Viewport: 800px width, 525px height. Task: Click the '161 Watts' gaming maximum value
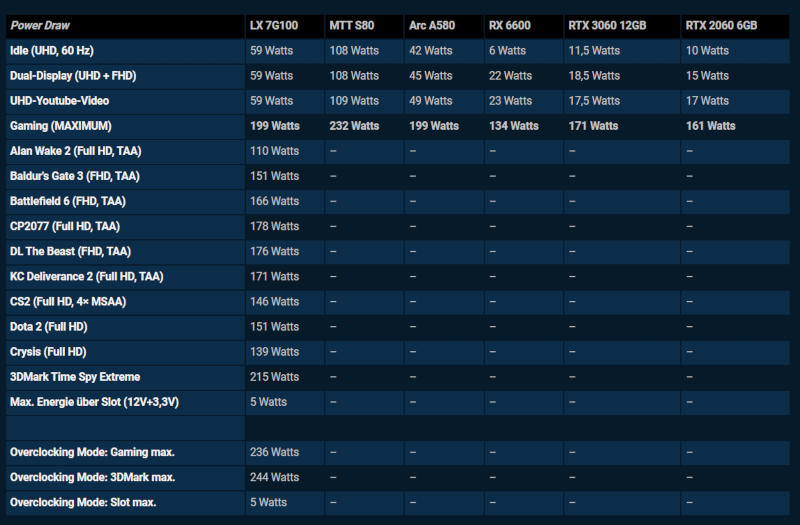[x=710, y=126]
